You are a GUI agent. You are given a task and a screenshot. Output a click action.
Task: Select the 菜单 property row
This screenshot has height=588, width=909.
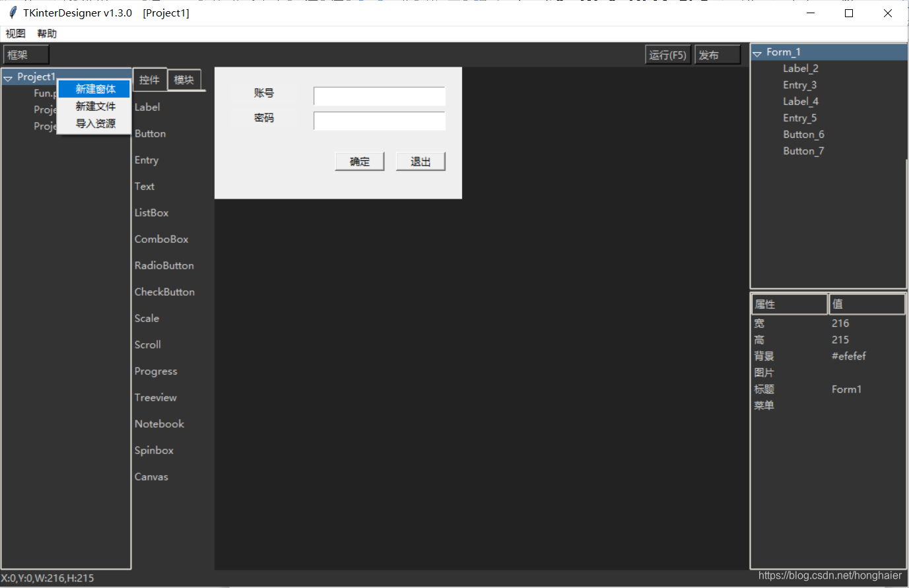point(828,406)
